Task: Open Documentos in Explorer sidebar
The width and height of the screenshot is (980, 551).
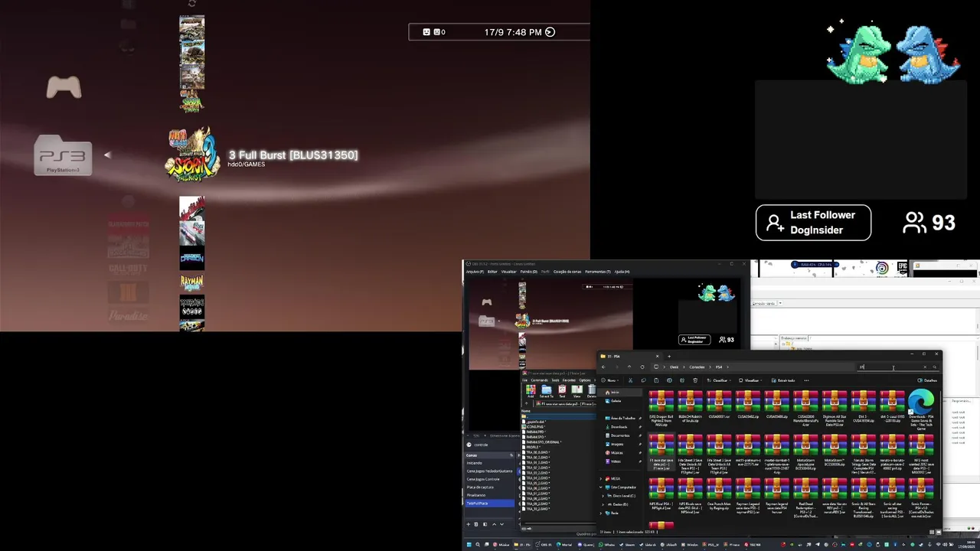Action: pos(619,435)
